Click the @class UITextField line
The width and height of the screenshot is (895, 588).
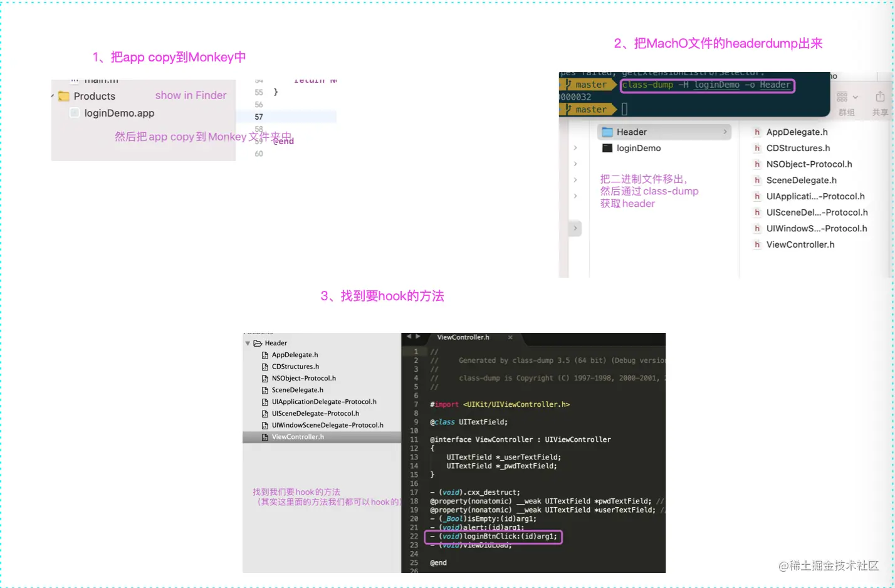(469, 422)
